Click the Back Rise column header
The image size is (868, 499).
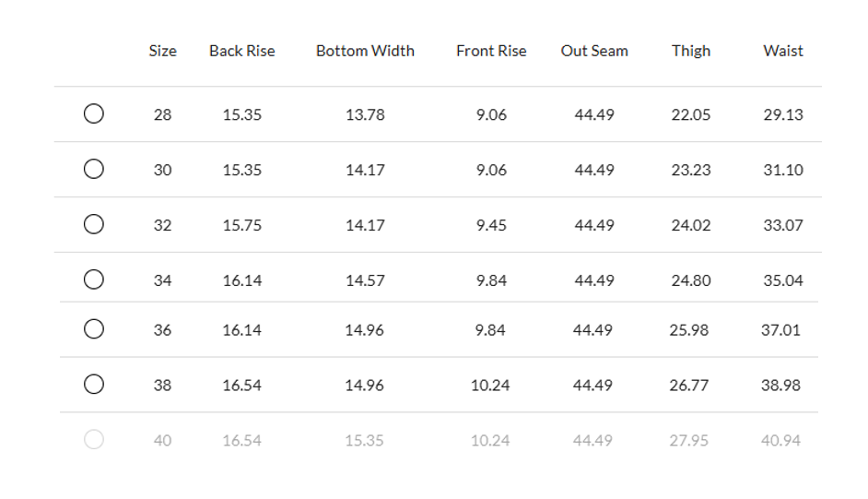241,51
